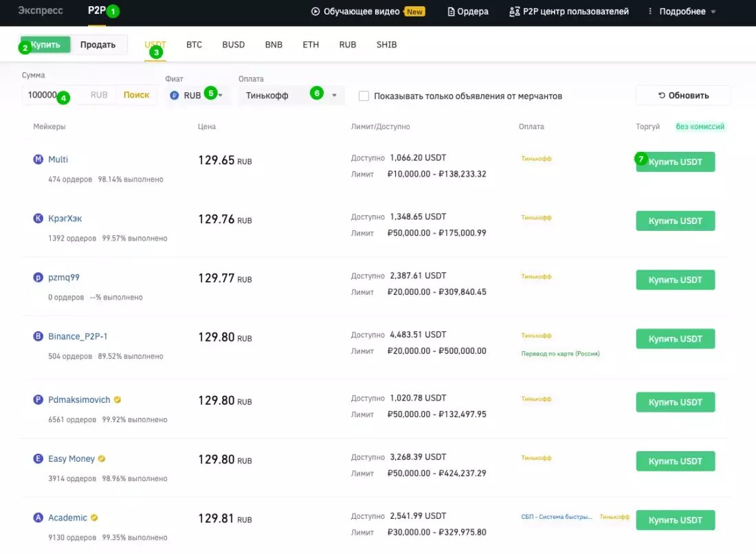This screenshot has width=756, height=554.
Task: Click the Поиск search button
Action: (137, 95)
